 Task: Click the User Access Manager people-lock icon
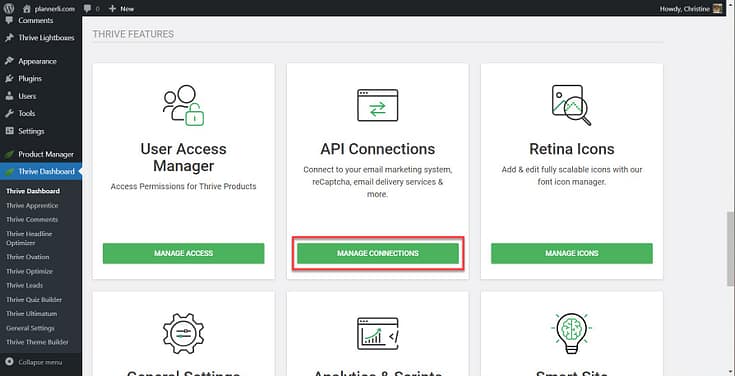183,105
